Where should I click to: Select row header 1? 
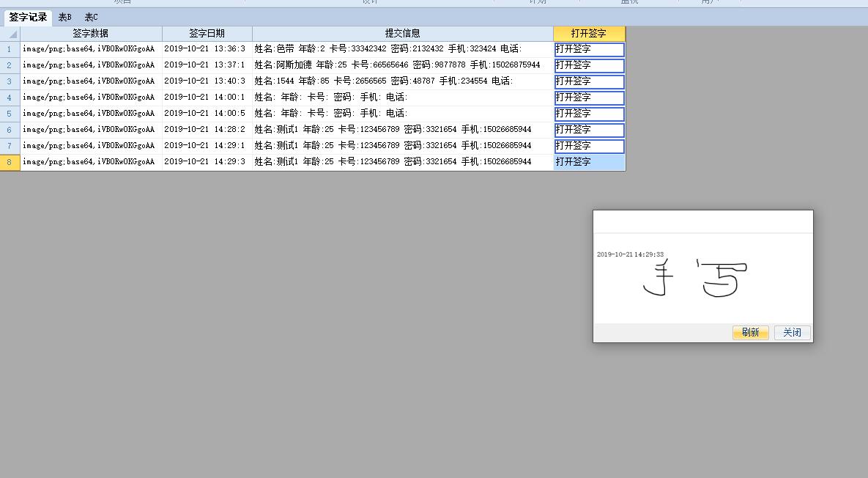point(10,49)
